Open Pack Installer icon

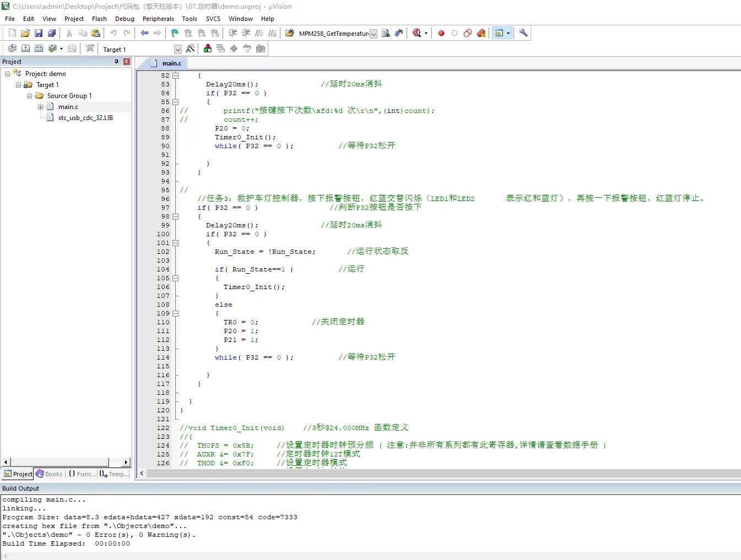261,48
